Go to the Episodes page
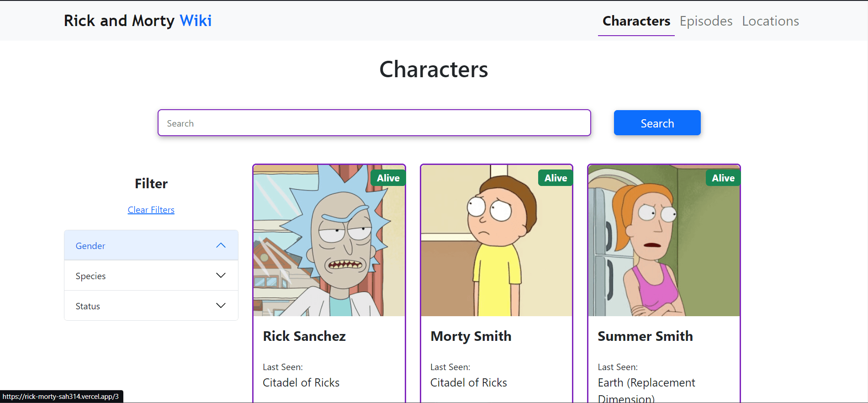 tap(706, 21)
